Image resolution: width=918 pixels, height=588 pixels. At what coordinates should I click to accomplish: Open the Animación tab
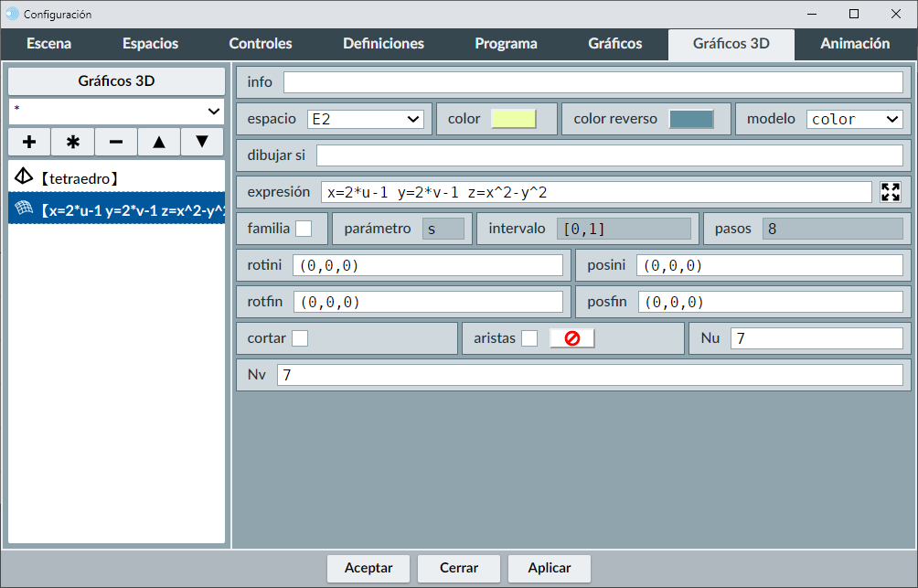click(855, 44)
